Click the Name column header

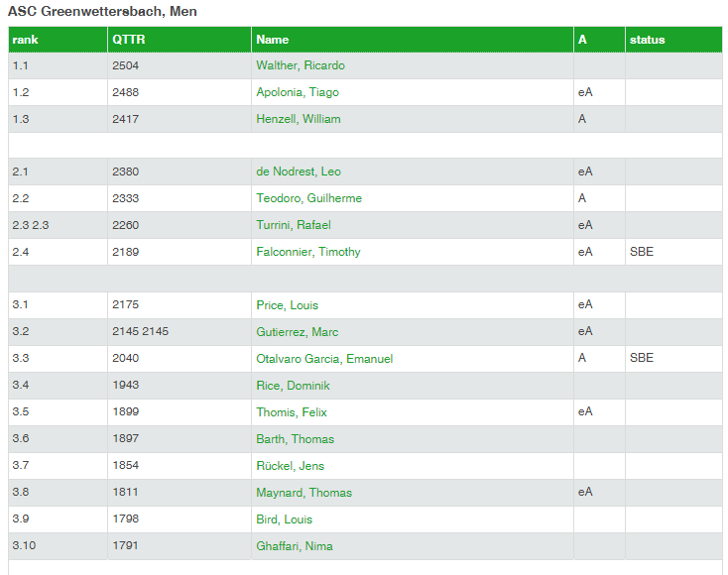[x=413, y=40]
